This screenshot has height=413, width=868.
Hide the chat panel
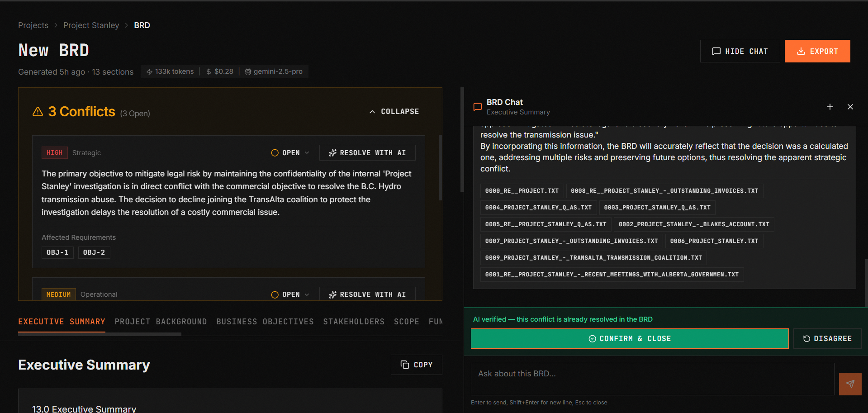[740, 51]
